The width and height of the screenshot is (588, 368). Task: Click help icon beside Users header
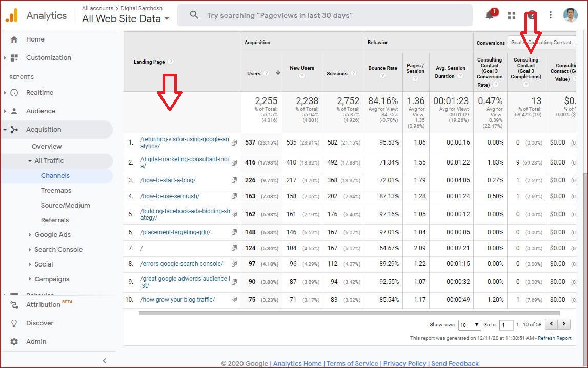266,73
